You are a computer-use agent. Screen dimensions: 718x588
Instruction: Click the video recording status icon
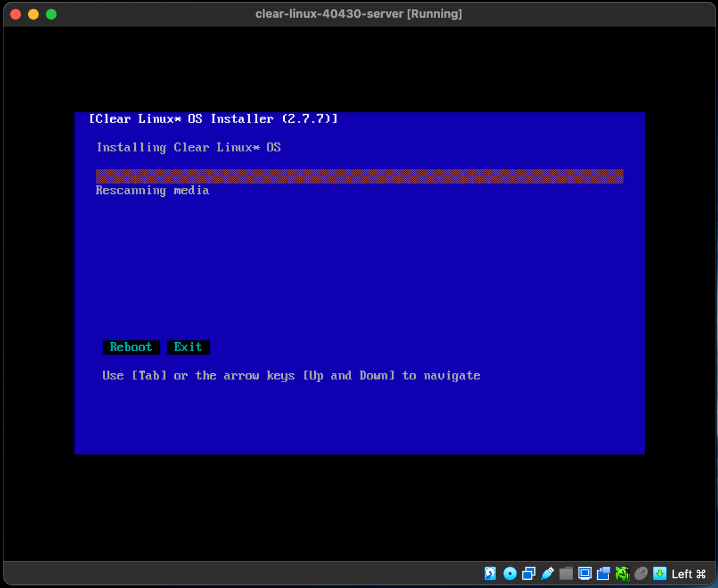coord(603,574)
